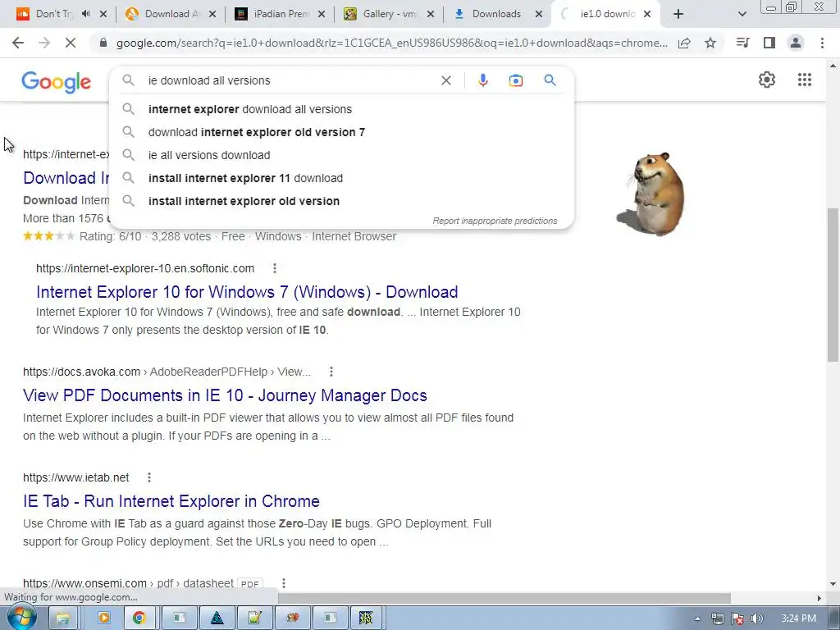Click the Chrome taskbar icon
The image size is (840, 630).
[139, 619]
